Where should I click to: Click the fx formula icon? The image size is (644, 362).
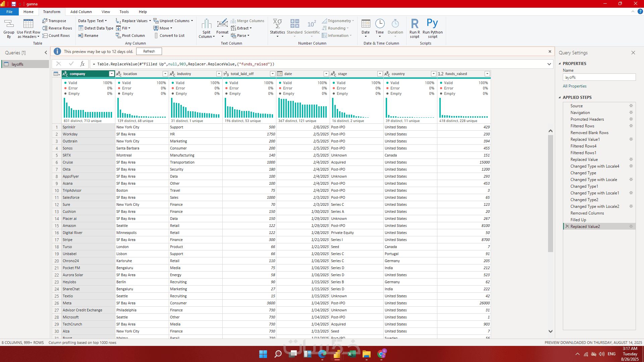(x=83, y=64)
